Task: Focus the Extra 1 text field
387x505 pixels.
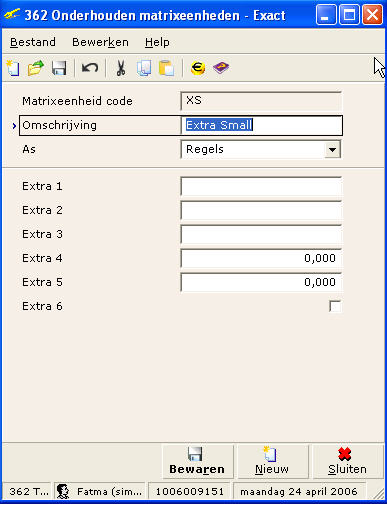Action: 261,186
